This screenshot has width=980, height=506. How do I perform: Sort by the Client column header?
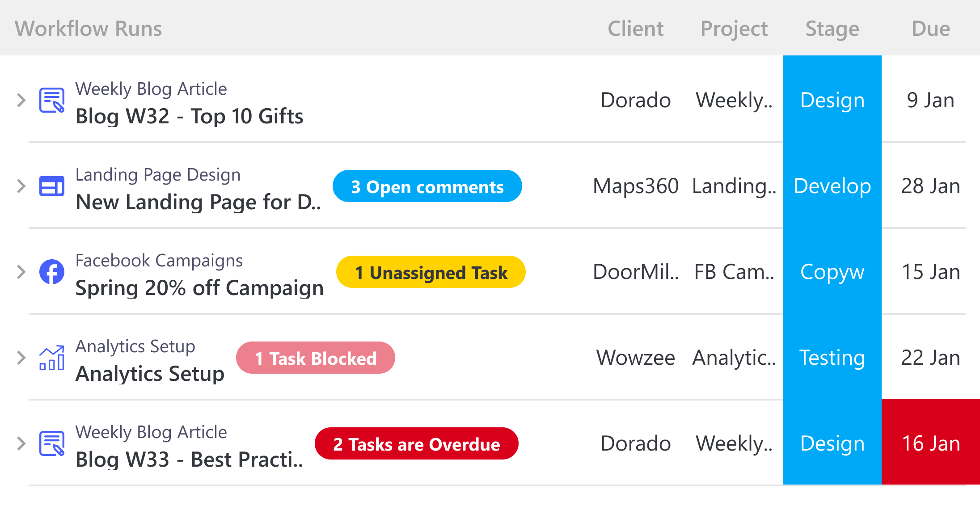tap(635, 29)
